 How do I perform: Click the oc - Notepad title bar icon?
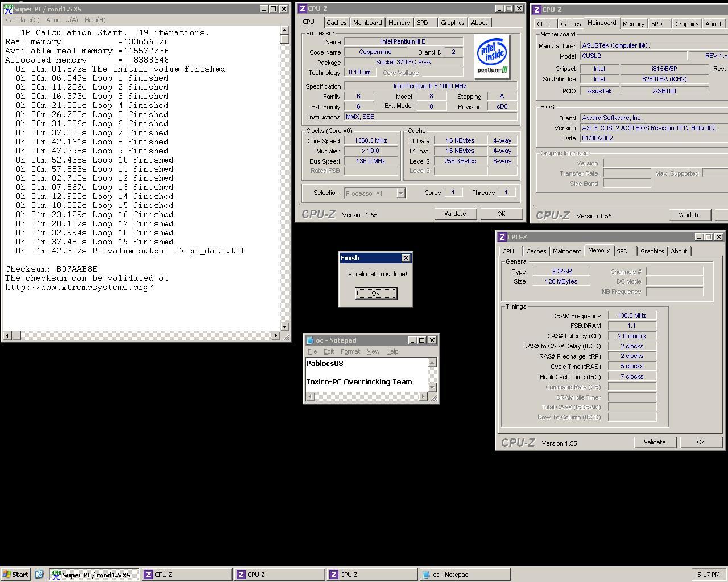tap(310, 340)
